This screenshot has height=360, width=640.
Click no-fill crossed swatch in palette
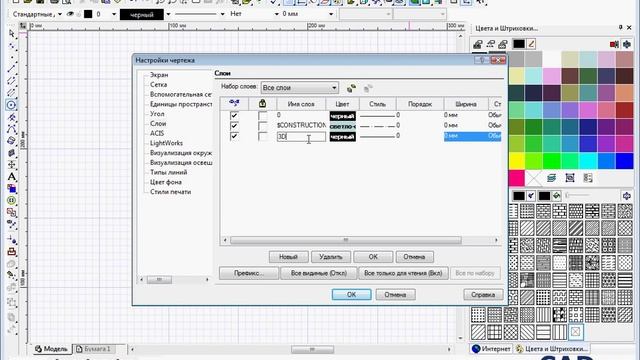pos(533,178)
